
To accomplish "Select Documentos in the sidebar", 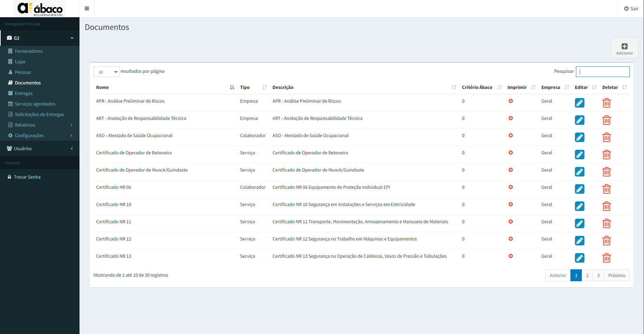I will click(x=28, y=83).
